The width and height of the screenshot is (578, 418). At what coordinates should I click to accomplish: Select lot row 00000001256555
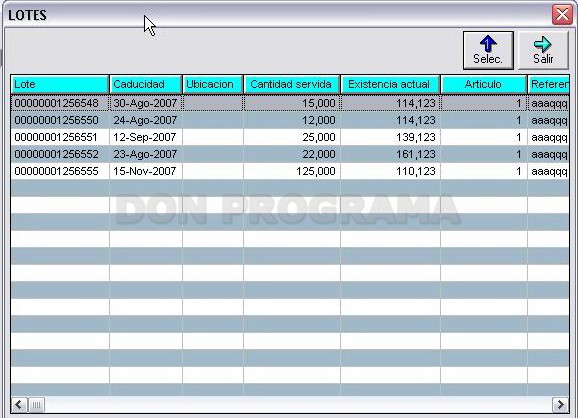[290, 171]
